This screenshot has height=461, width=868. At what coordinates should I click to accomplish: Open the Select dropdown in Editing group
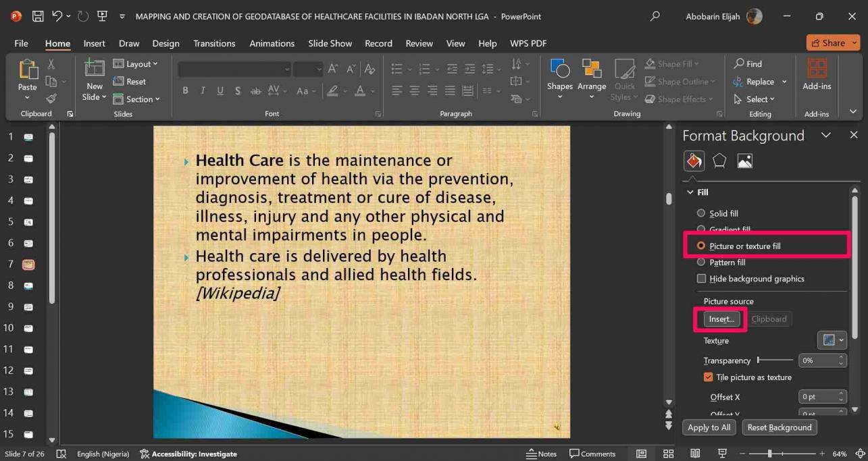754,99
